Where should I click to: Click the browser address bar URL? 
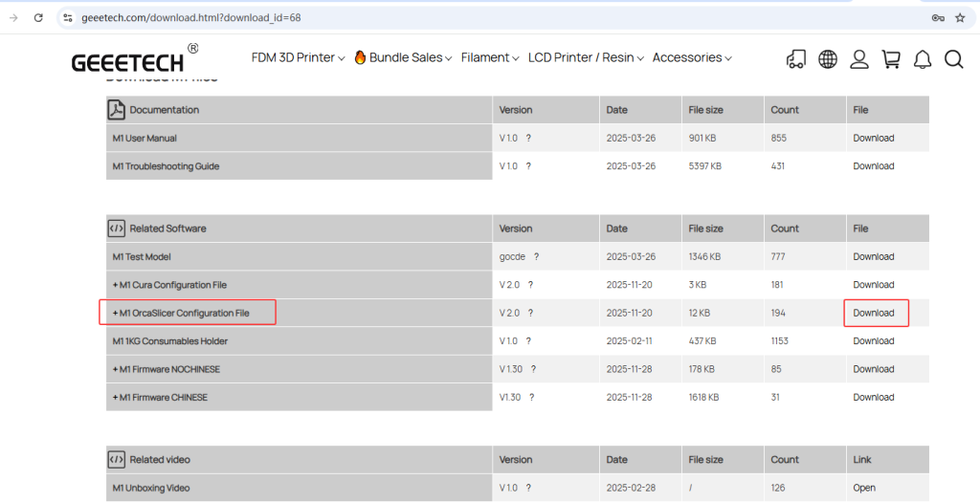point(191,17)
